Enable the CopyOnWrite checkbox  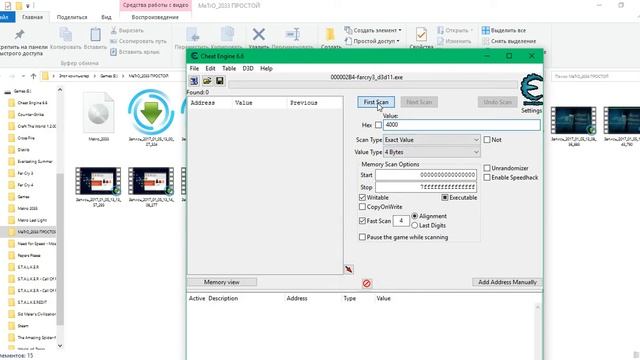tap(362, 207)
